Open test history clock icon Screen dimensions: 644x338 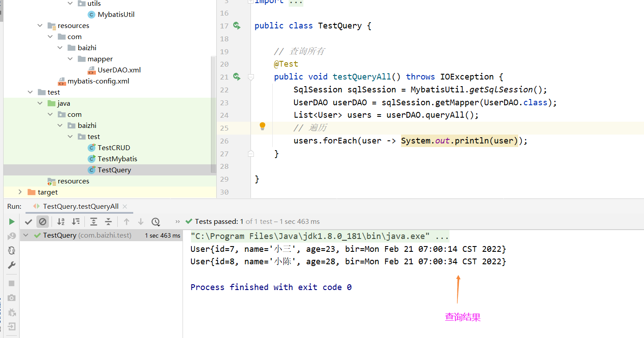coord(155,222)
